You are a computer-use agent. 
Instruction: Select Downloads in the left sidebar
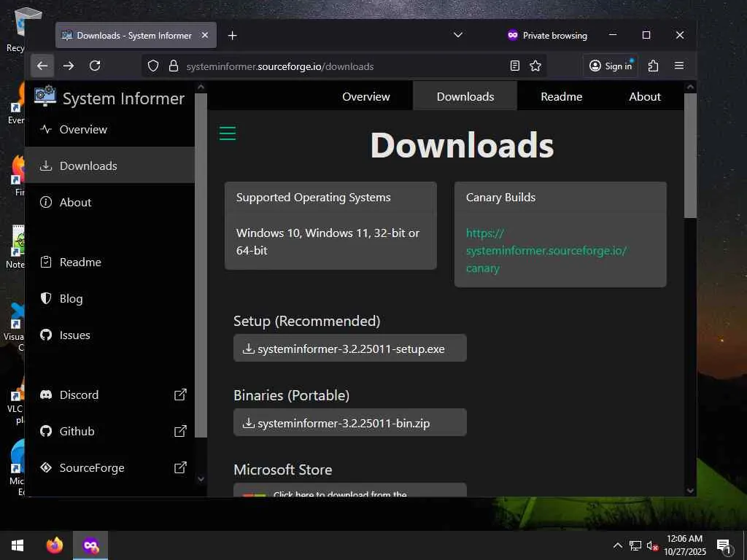tap(109, 166)
